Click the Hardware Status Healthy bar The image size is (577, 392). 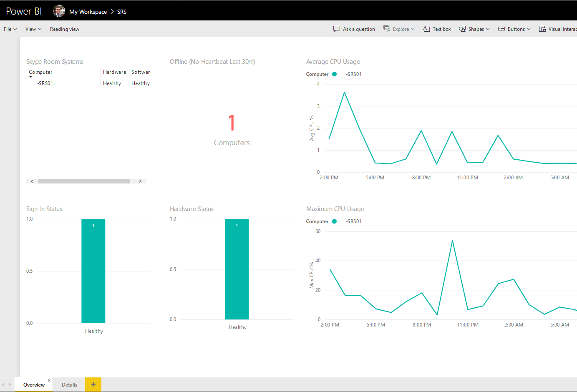pyautogui.click(x=237, y=269)
